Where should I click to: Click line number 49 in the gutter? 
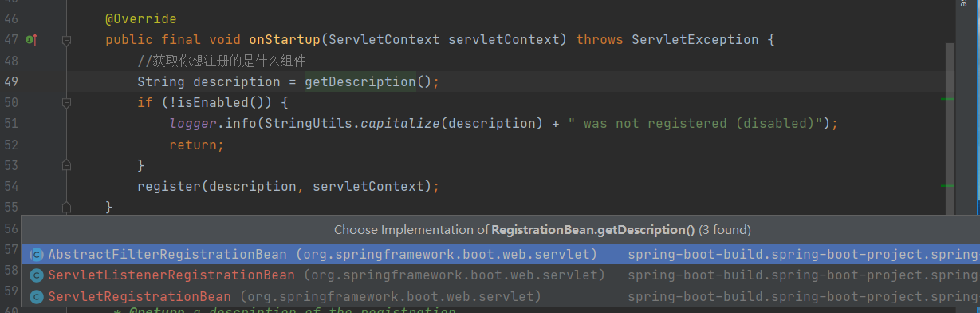pos(11,81)
